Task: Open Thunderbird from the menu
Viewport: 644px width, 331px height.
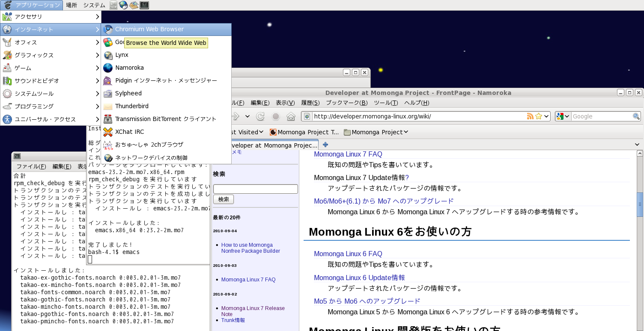Action: click(x=166, y=106)
